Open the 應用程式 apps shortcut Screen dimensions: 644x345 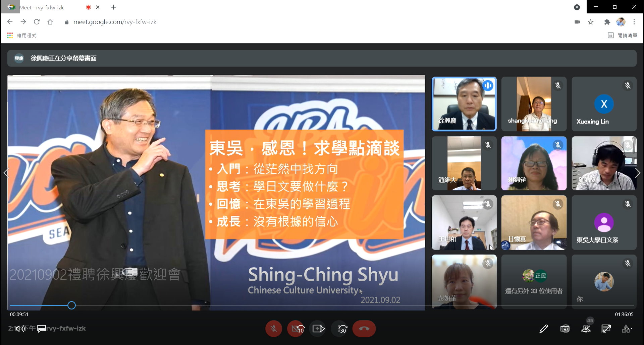coord(22,36)
